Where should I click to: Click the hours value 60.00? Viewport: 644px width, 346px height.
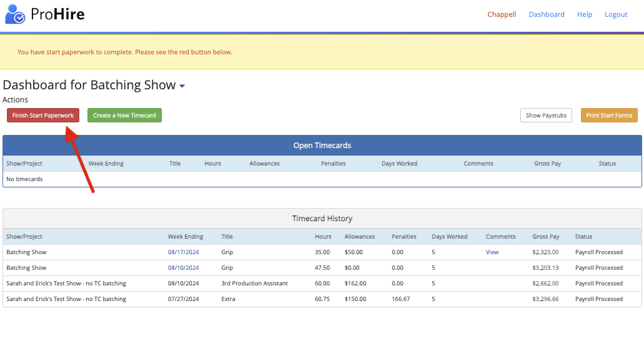[322, 283]
